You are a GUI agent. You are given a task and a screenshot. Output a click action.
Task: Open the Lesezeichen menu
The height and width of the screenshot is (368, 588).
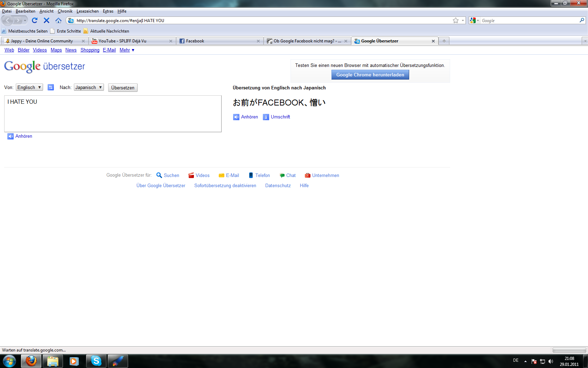pos(87,11)
